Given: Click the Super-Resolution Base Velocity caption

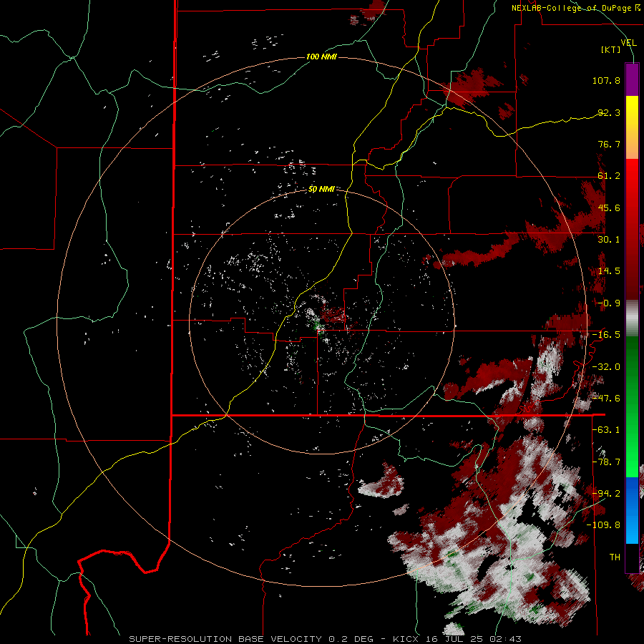Looking at the screenshot, I should pos(326,639).
